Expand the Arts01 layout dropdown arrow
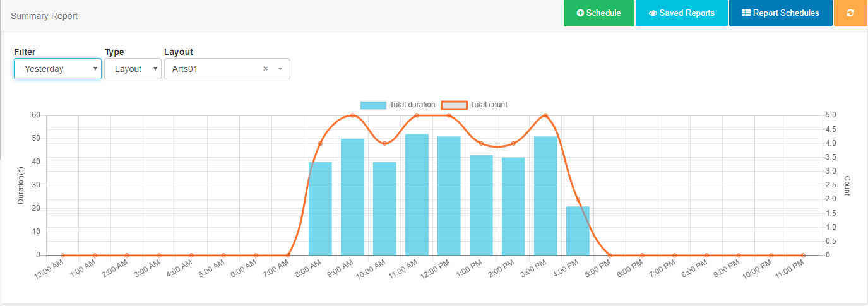The image size is (868, 306). click(x=280, y=69)
